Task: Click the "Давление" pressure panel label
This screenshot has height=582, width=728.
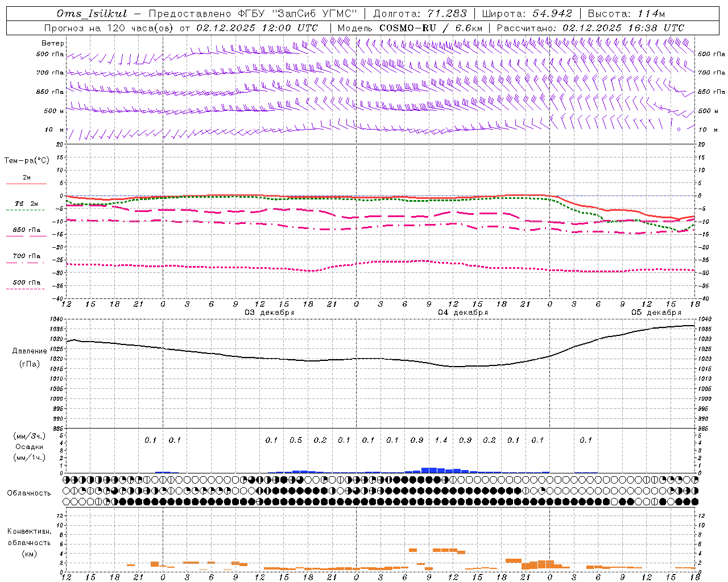Action: click(x=30, y=351)
